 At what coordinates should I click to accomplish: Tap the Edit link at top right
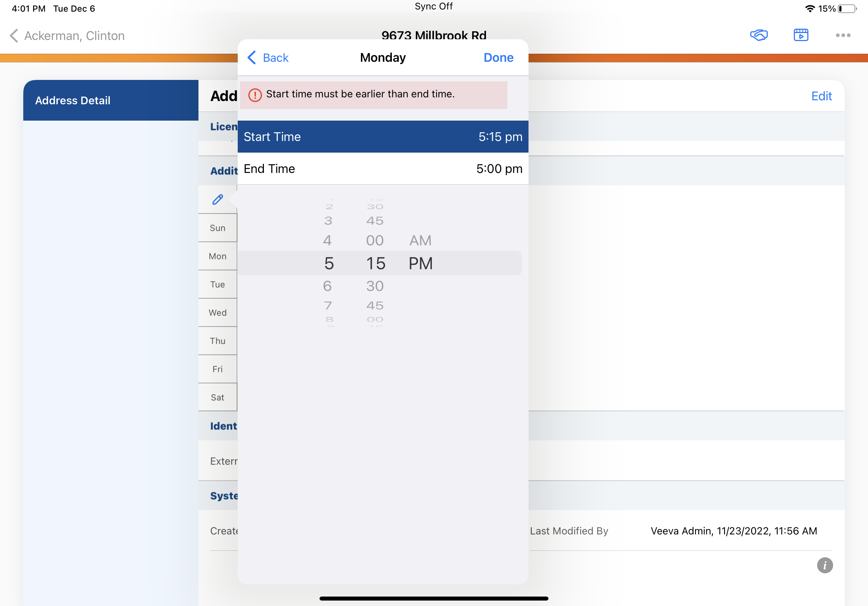[821, 96]
